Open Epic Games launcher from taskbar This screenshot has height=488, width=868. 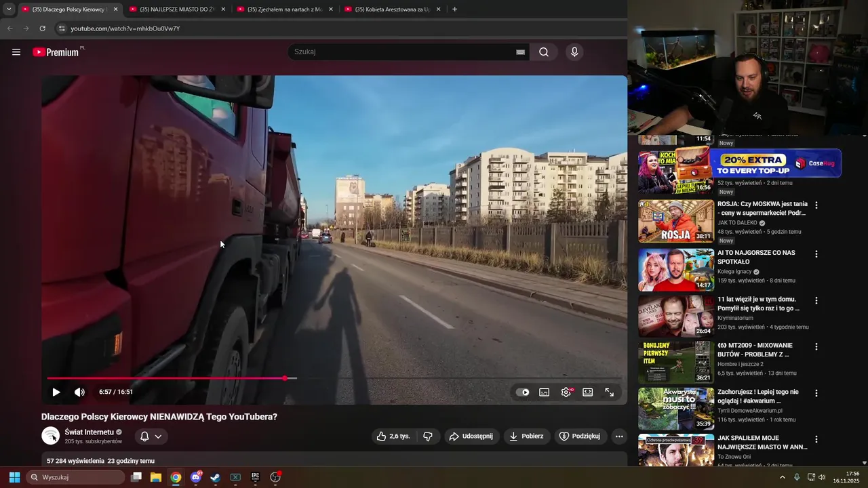coord(256,477)
